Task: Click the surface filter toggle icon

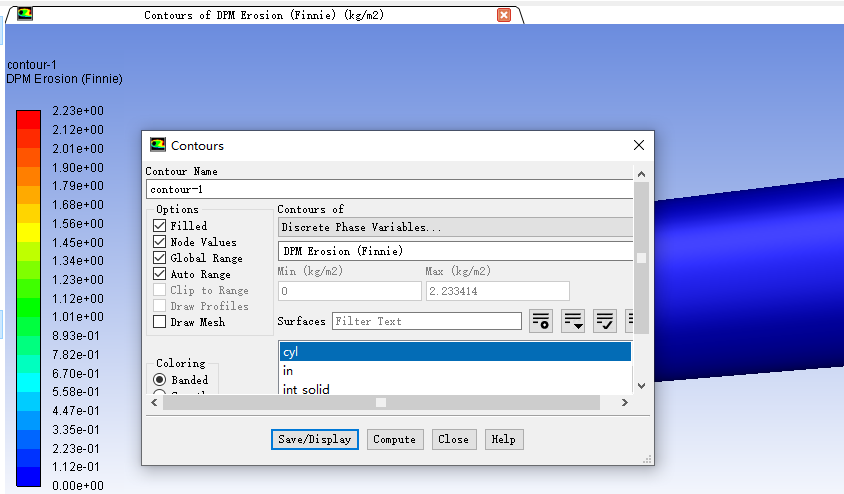Action: 540,321
